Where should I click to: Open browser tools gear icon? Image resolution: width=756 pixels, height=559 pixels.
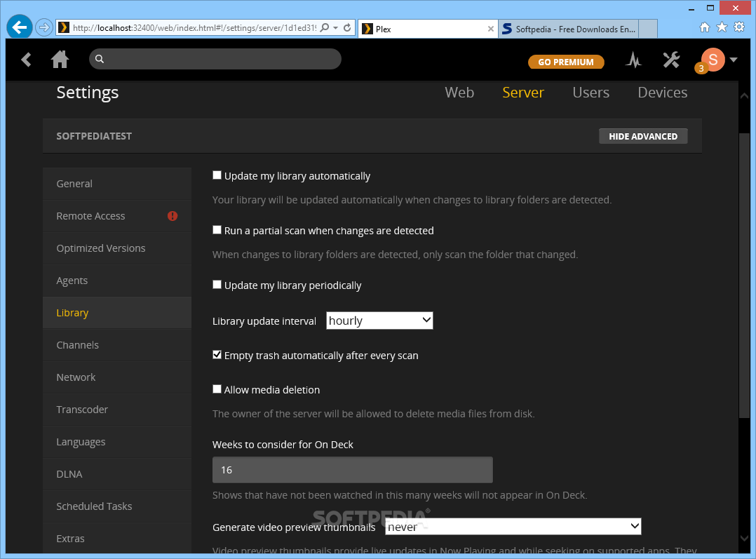click(739, 27)
